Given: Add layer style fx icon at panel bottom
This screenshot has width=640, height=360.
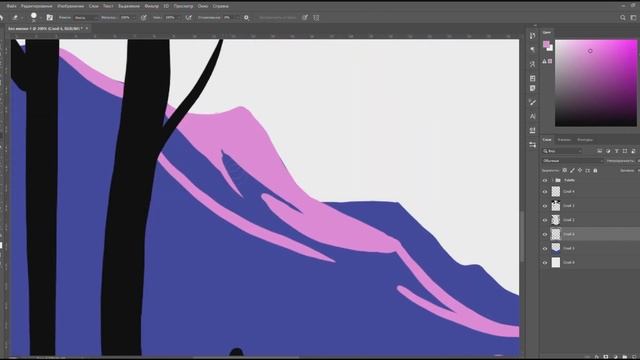Looking at the screenshot, I should point(597,357).
